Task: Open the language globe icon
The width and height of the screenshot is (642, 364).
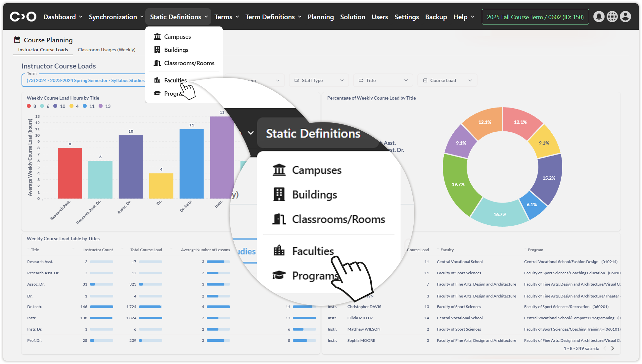Action: click(x=612, y=17)
